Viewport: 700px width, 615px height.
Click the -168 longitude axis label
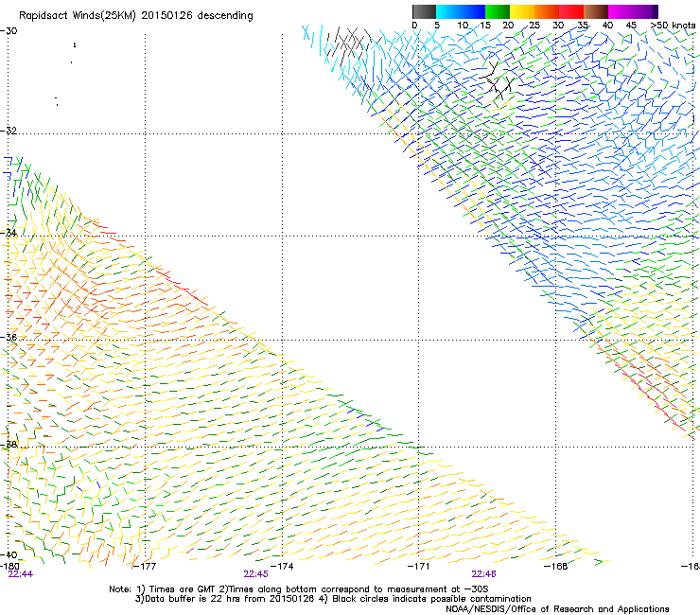(556, 566)
